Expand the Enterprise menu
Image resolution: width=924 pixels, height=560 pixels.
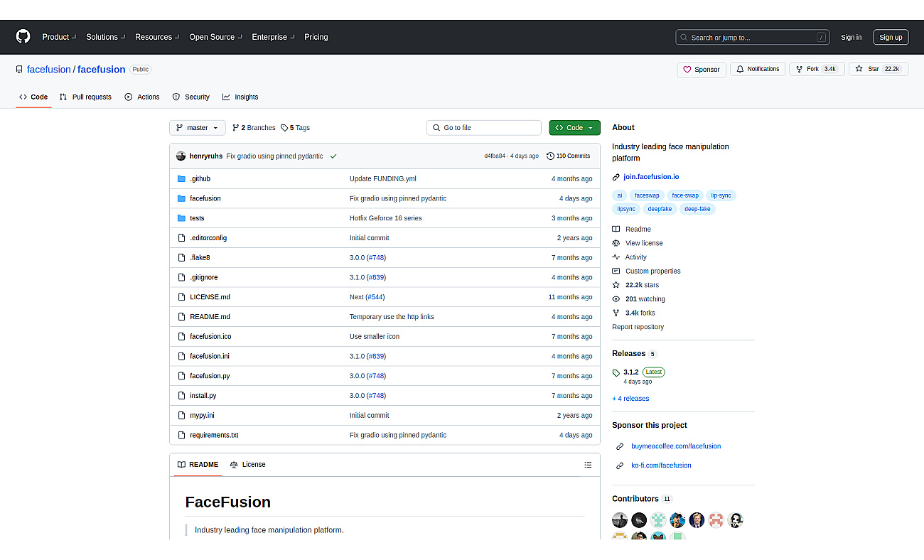pyautogui.click(x=273, y=37)
